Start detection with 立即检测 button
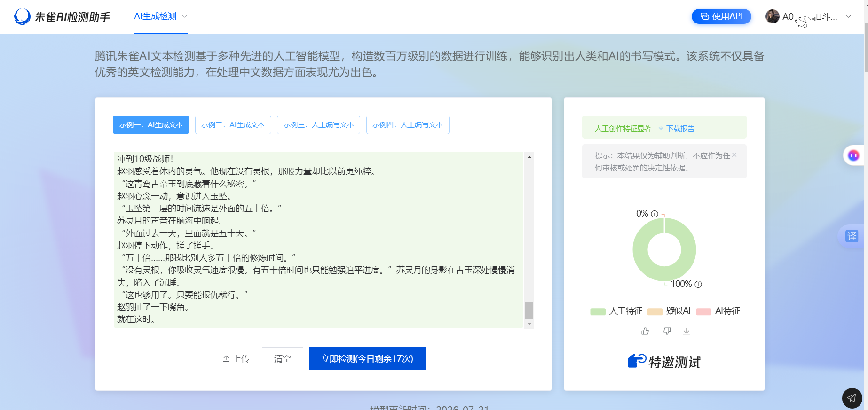Image resolution: width=868 pixels, height=410 pixels. tap(367, 359)
